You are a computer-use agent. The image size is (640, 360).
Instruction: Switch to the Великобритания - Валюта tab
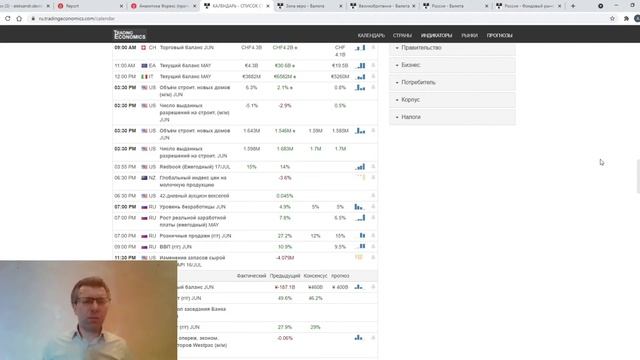(382, 6)
